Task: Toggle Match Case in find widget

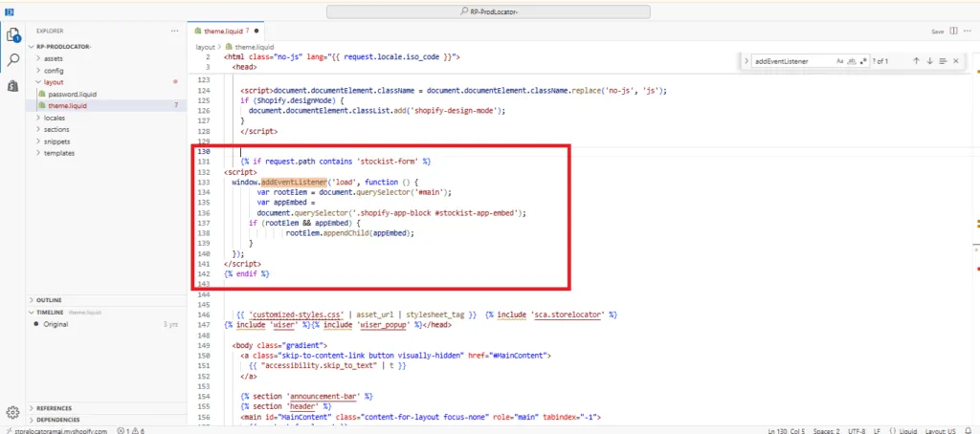Action: pyautogui.click(x=840, y=61)
